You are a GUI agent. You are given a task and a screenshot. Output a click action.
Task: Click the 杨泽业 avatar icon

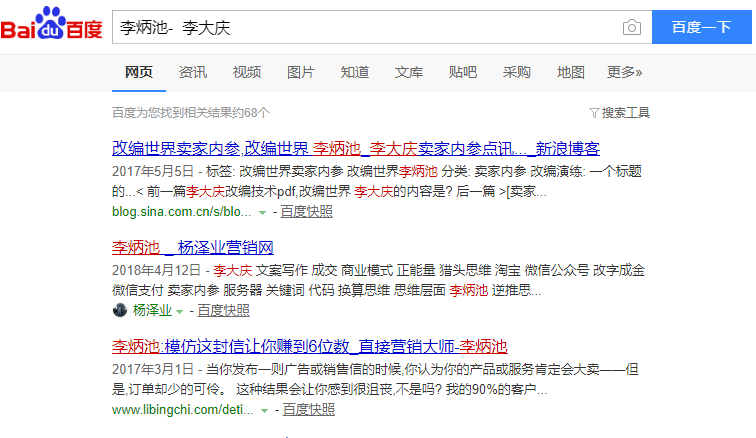coord(120,310)
